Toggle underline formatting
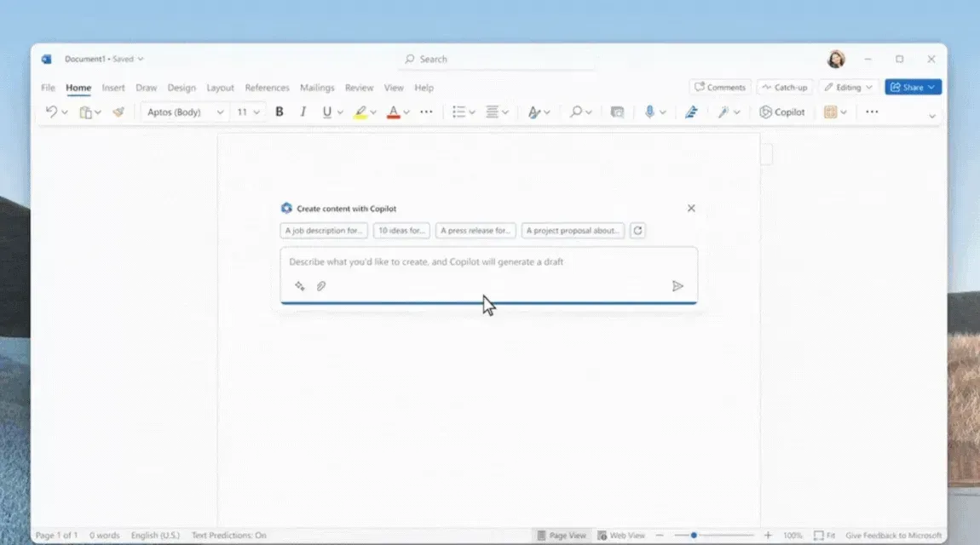 (x=326, y=112)
